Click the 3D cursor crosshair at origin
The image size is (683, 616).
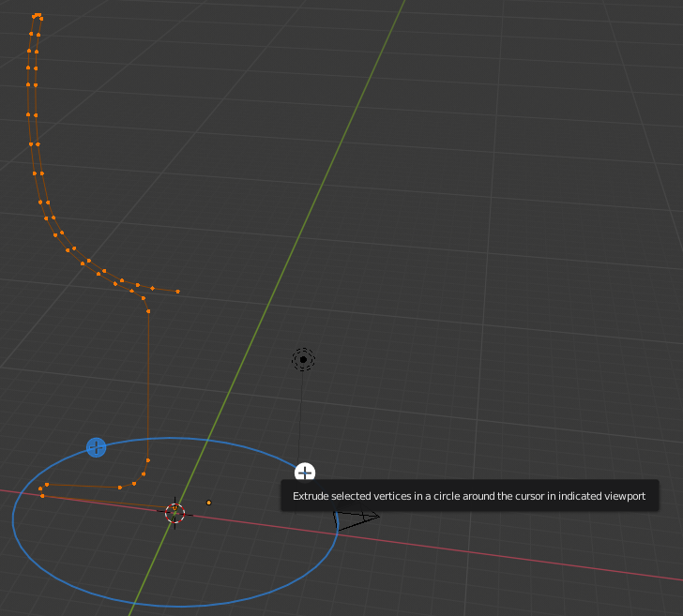pos(175,513)
